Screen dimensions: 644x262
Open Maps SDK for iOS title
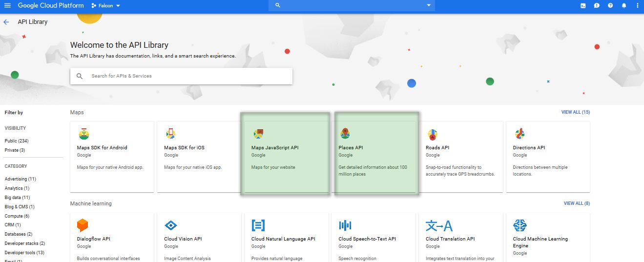[x=184, y=148]
